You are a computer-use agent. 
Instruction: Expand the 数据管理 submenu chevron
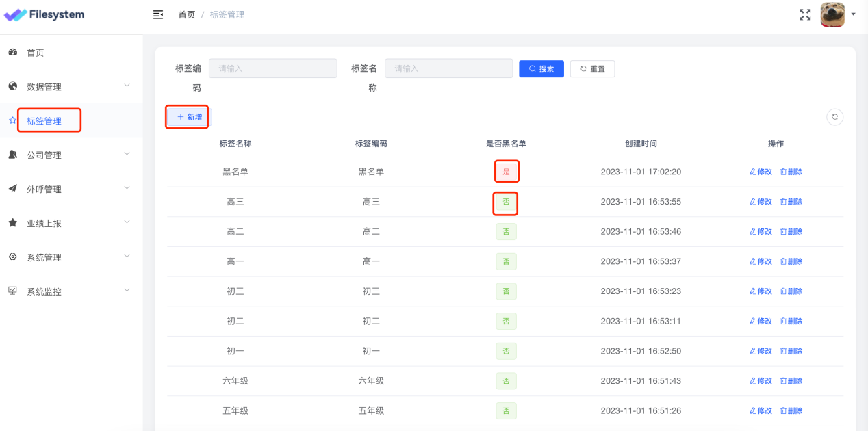127,86
